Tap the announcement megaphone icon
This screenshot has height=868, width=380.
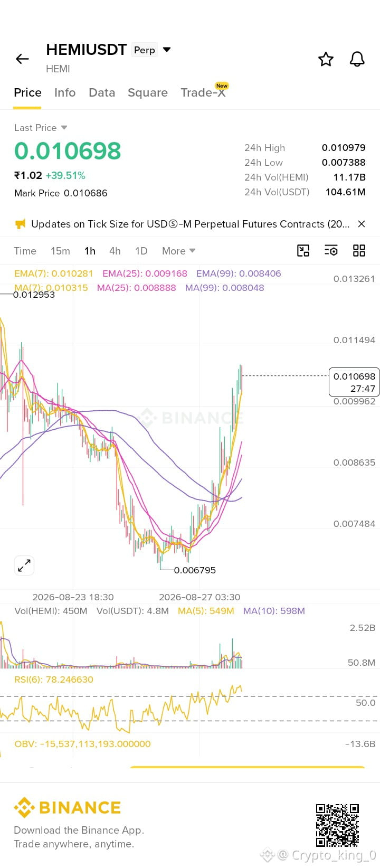click(20, 224)
